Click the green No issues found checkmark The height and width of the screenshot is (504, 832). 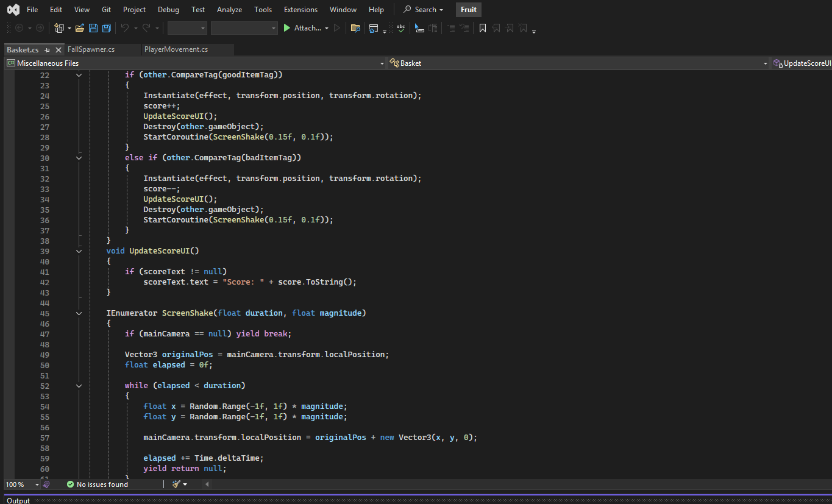[71, 484]
